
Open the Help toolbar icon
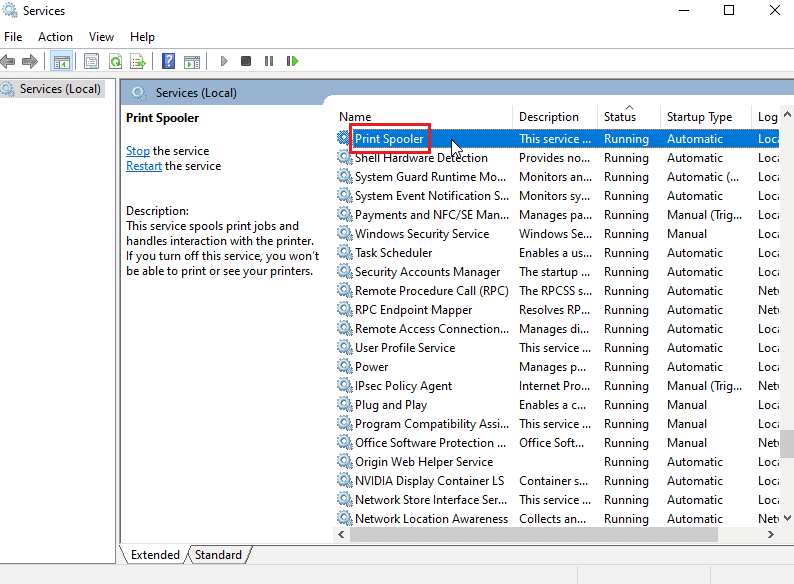pos(168,62)
